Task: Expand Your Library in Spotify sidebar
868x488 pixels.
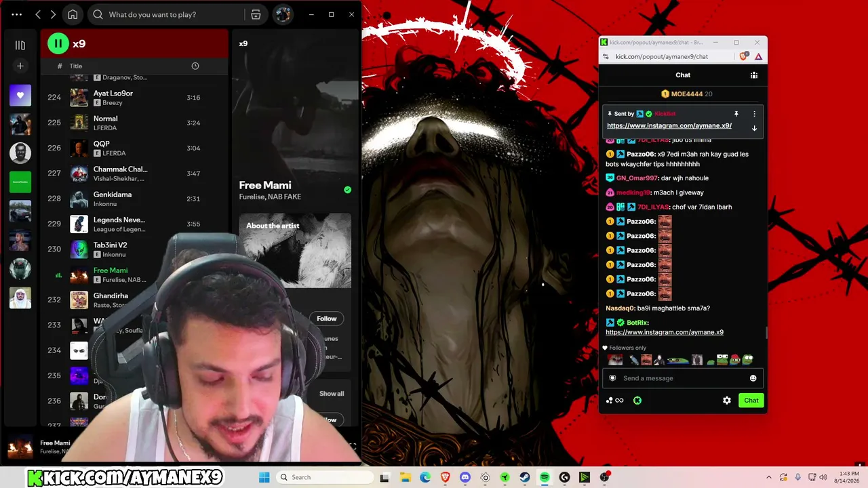Action: 20,45
